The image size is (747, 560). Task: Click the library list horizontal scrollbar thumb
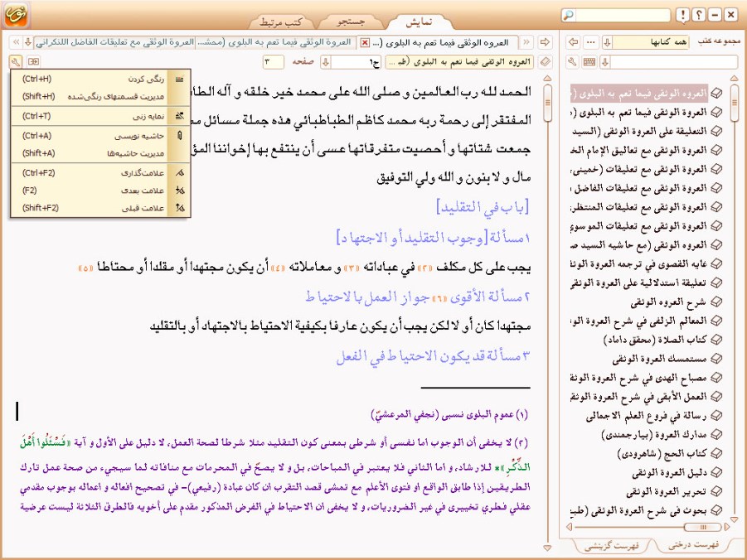click(x=702, y=527)
